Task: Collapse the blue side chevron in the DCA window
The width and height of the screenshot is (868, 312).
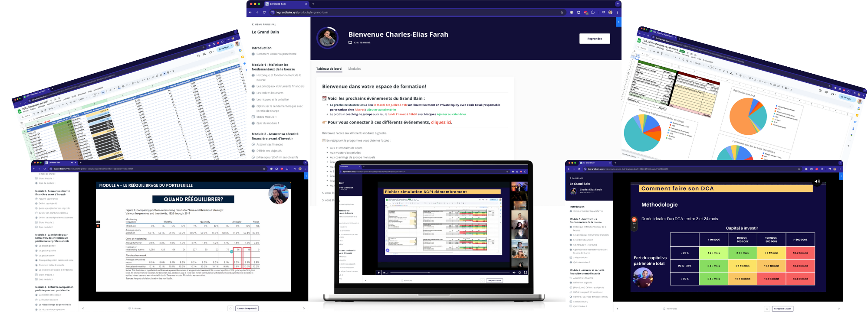Action: point(841,176)
